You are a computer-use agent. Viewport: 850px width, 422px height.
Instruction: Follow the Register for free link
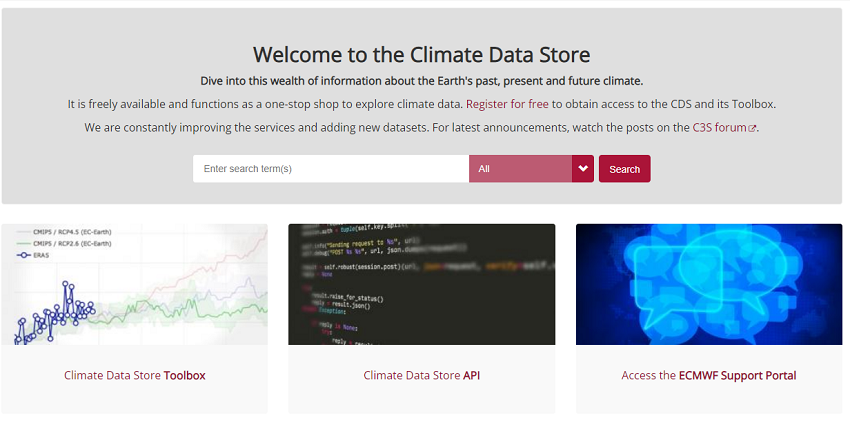click(508, 104)
